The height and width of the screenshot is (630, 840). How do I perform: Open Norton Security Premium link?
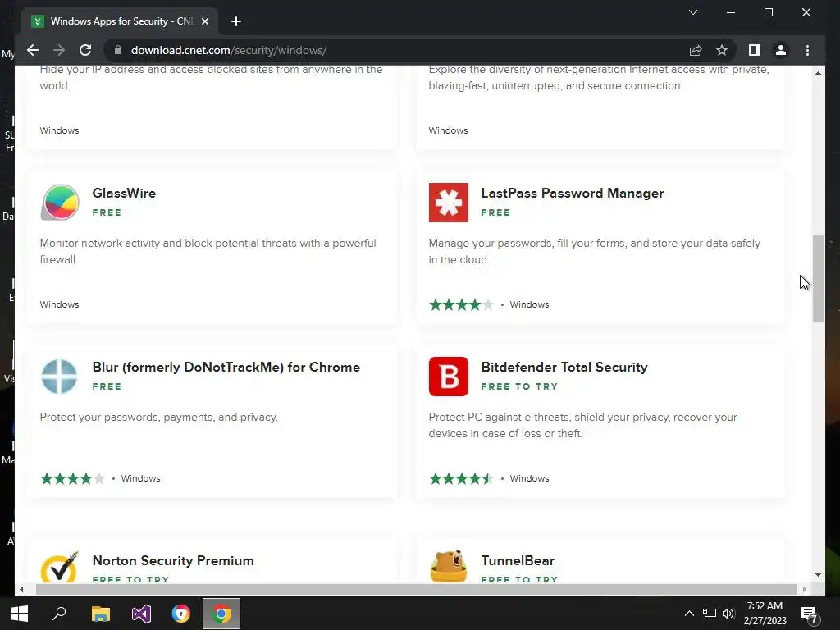coord(173,560)
